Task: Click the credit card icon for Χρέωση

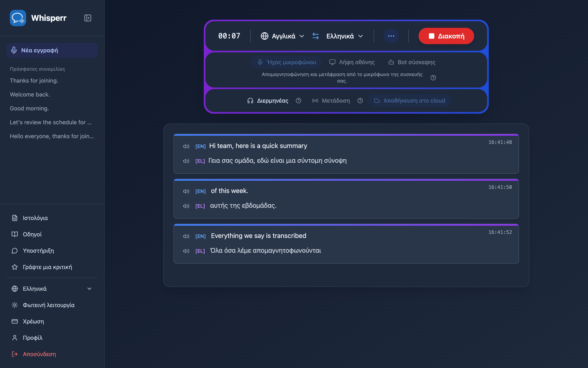Action: 15,321
